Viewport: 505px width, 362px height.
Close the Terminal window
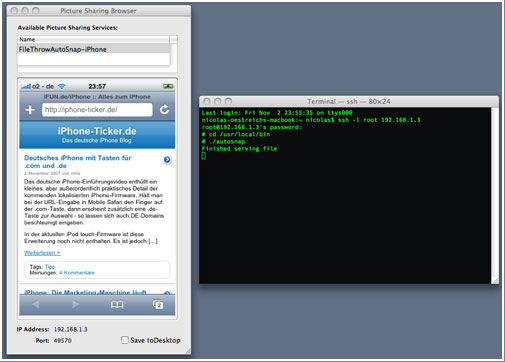click(x=207, y=101)
